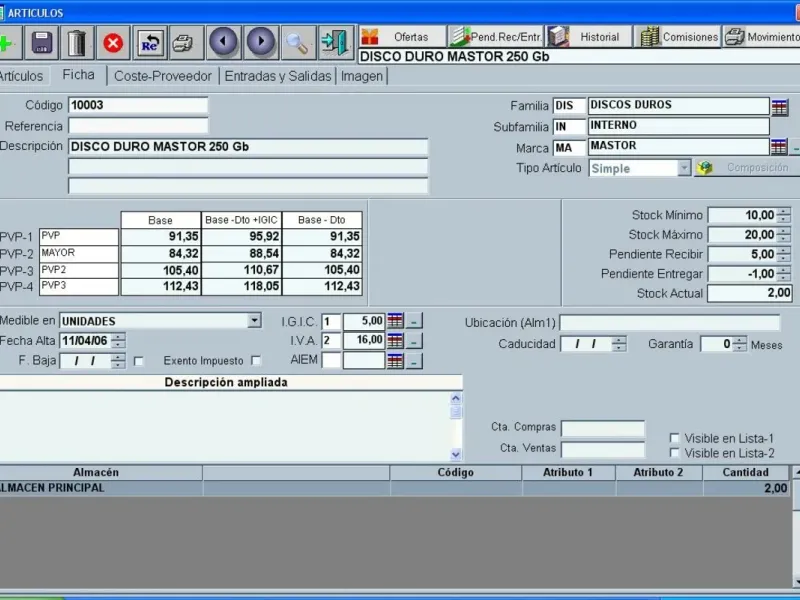Click the Re refresh icon
Viewport: 800px width, 600px height.
pyautogui.click(x=150, y=43)
